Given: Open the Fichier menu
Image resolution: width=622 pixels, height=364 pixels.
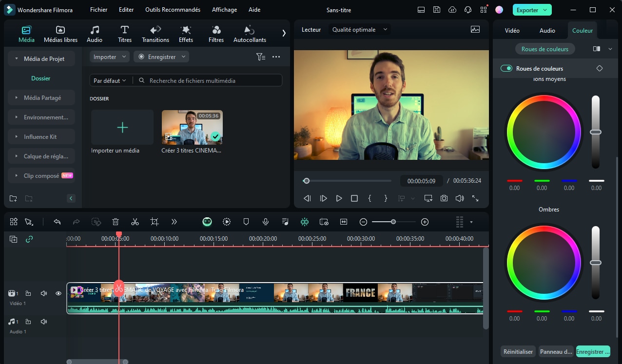Looking at the screenshot, I should tap(99, 10).
